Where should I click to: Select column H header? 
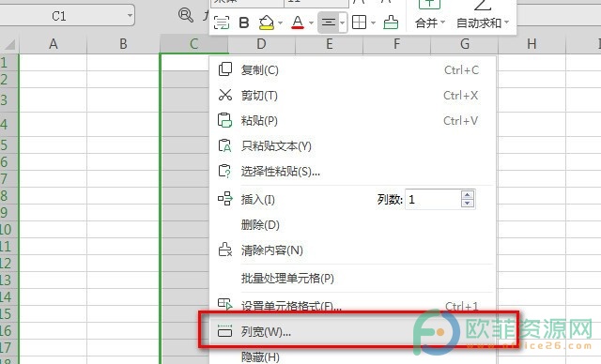[x=532, y=44]
